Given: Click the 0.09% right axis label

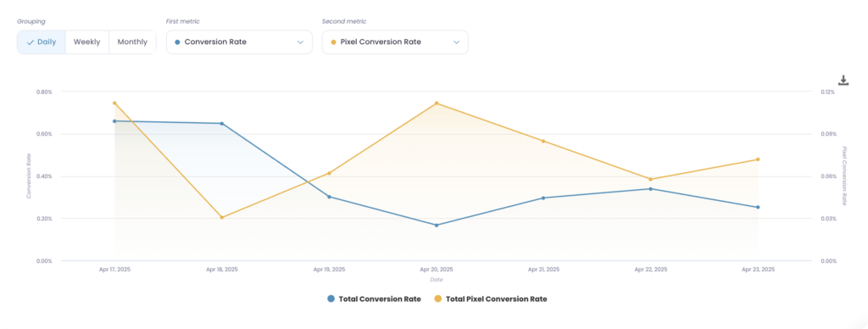Looking at the screenshot, I should (x=828, y=134).
